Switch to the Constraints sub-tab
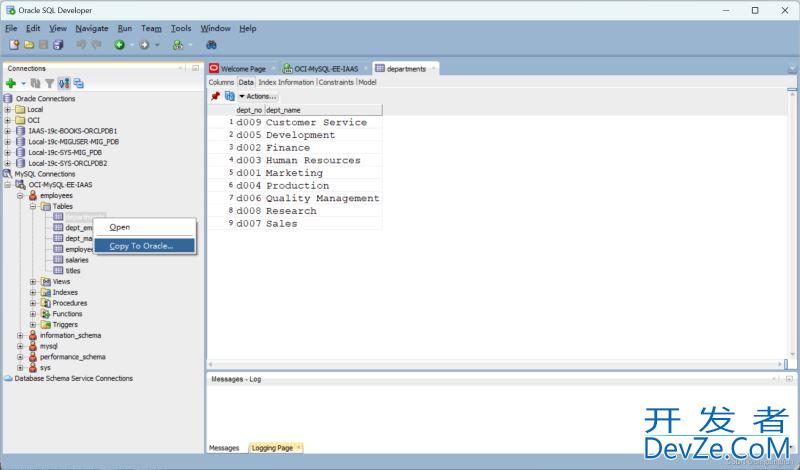Image resolution: width=800 pixels, height=470 pixels. pos(336,82)
